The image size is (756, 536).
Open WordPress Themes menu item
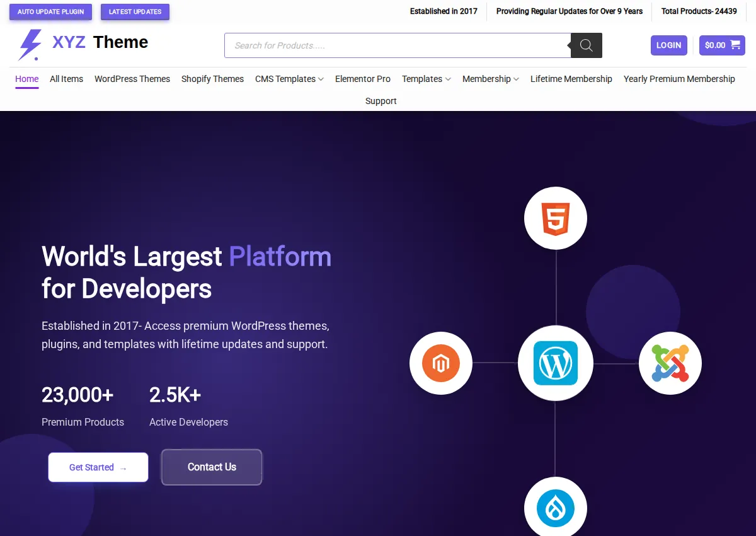click(132, 79)
